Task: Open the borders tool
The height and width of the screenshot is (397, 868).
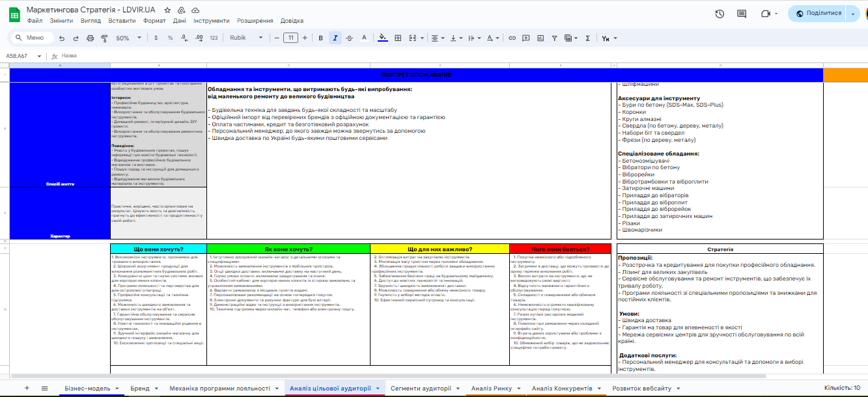Action: (x=398, y=38)
